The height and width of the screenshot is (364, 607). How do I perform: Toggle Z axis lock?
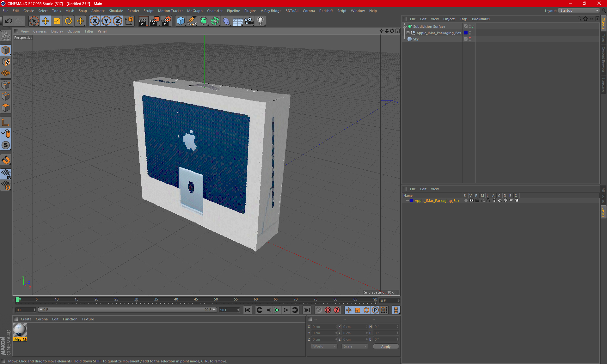118,21
